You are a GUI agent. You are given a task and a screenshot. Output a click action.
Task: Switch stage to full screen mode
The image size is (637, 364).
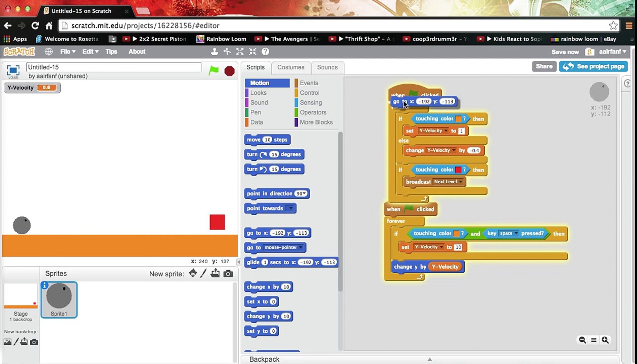tap(13, 70)
